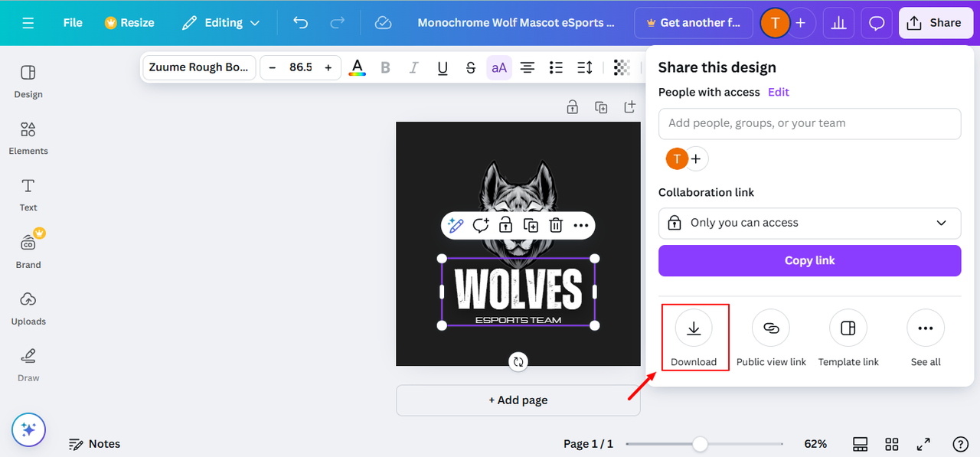Click the font size field 86.5

[300, 67]
